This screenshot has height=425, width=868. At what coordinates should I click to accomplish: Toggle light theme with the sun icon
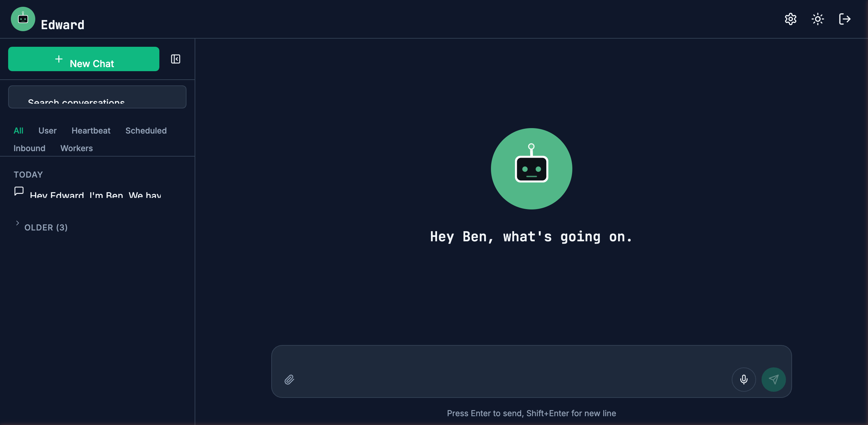818,19
